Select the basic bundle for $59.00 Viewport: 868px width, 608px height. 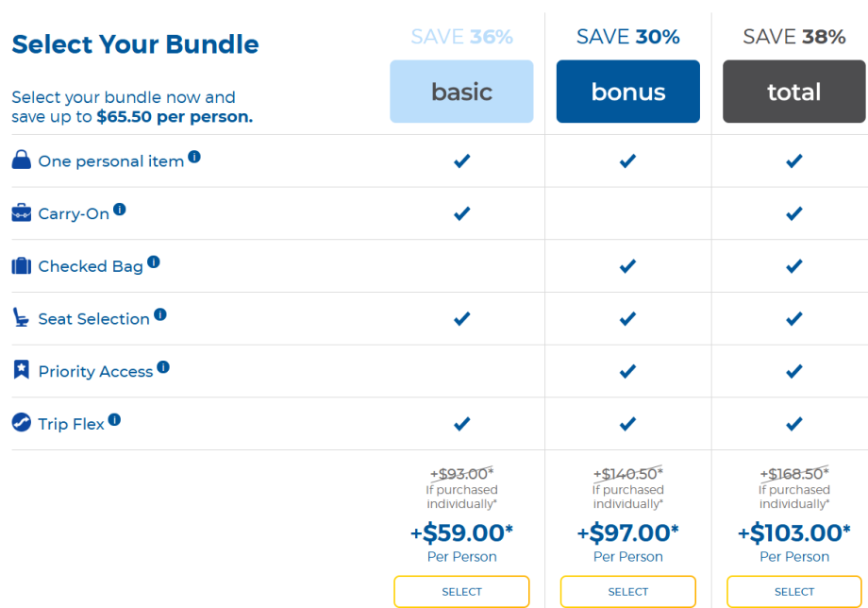pos(461,592)
